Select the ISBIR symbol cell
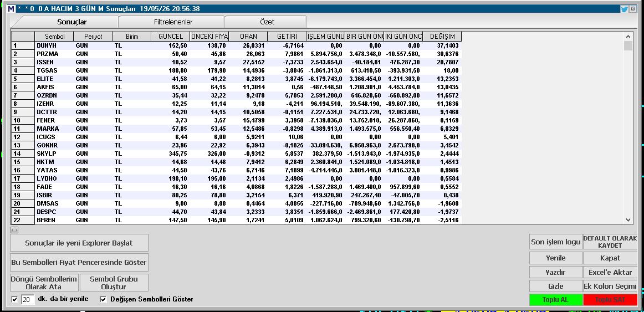The image size is (644, 312). tap(54, 195)
